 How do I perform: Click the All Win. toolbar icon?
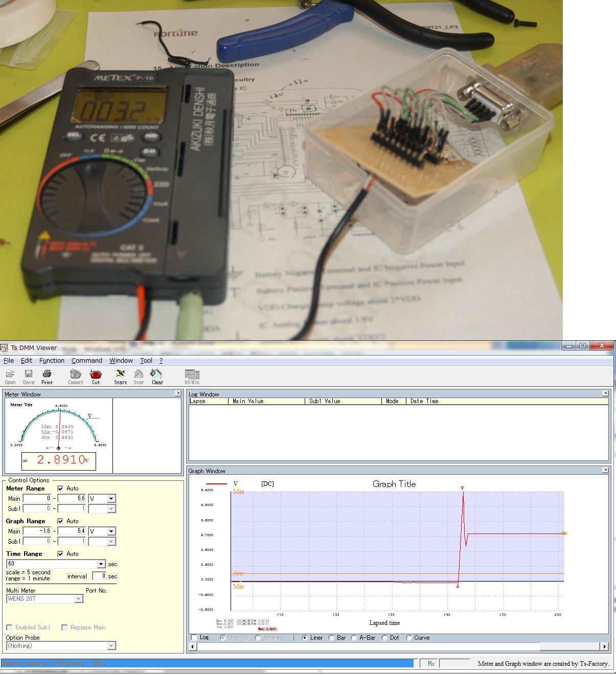coord(192,376)
